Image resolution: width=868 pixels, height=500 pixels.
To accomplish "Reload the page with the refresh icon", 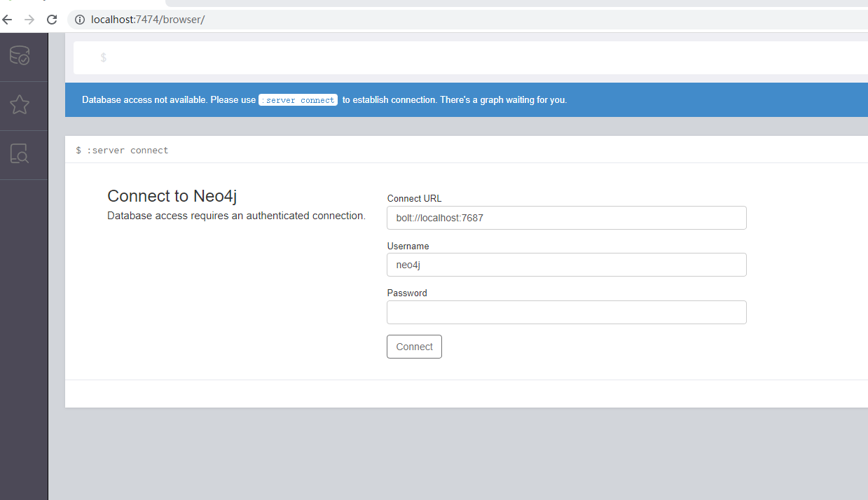I will point(51,20).
